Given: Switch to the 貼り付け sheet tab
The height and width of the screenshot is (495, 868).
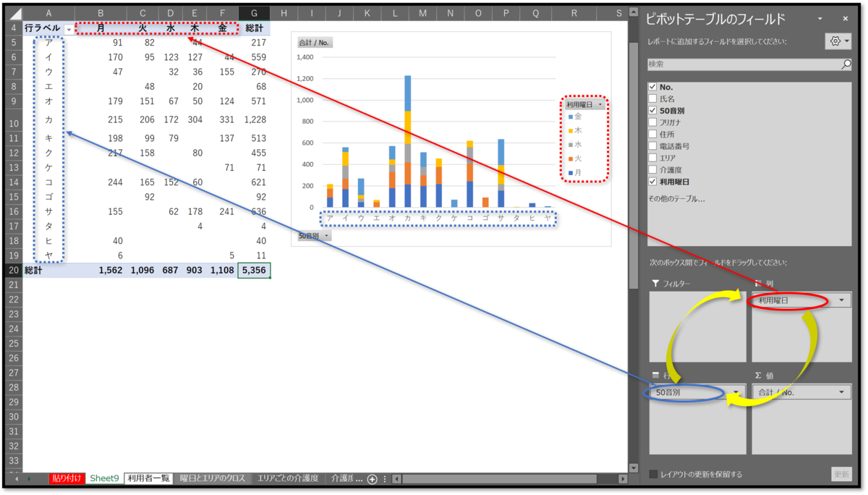Looking at the screenshot, I should 67,478.
